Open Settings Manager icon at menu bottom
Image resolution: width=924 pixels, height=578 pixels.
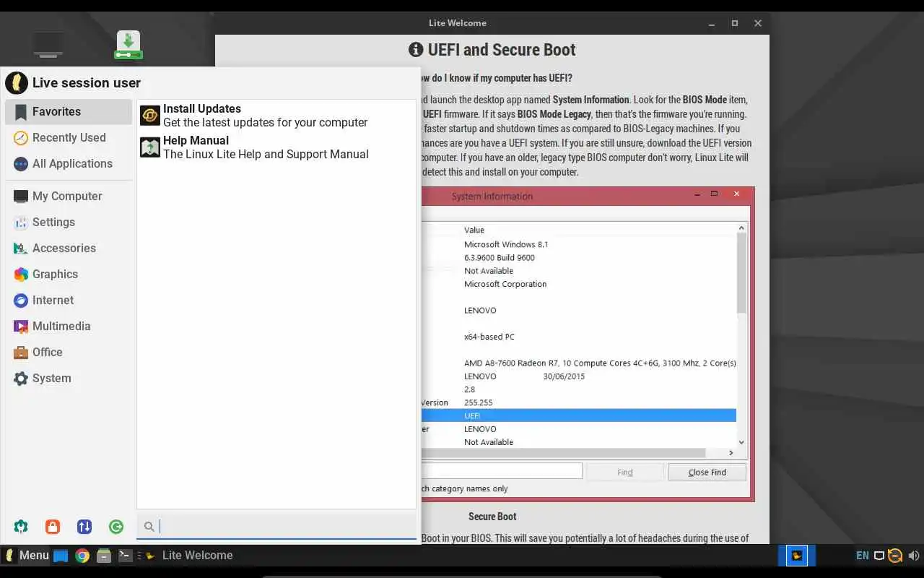click(21, 527)
